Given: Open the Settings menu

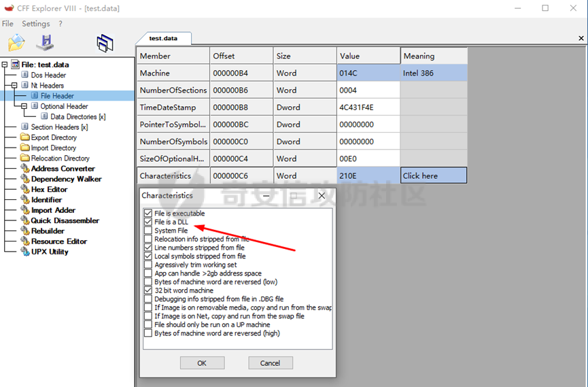Looking at the screenshot, I should point(35,24).
